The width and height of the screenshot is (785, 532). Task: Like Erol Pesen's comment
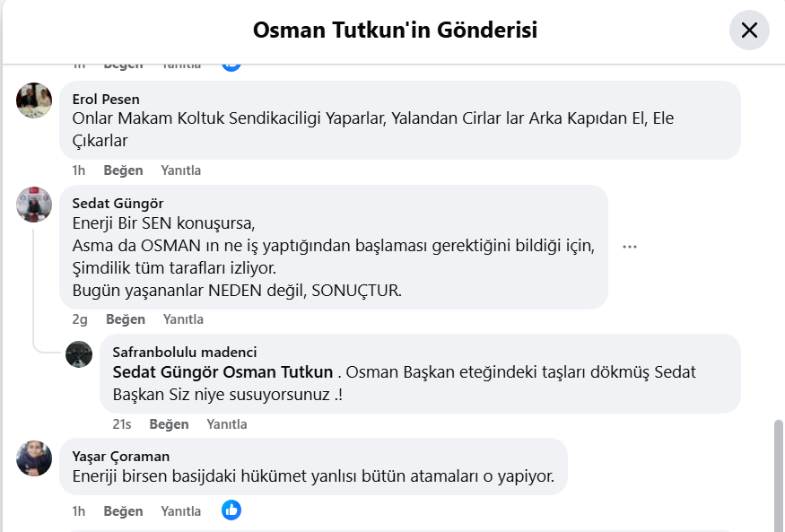point(123,170)
